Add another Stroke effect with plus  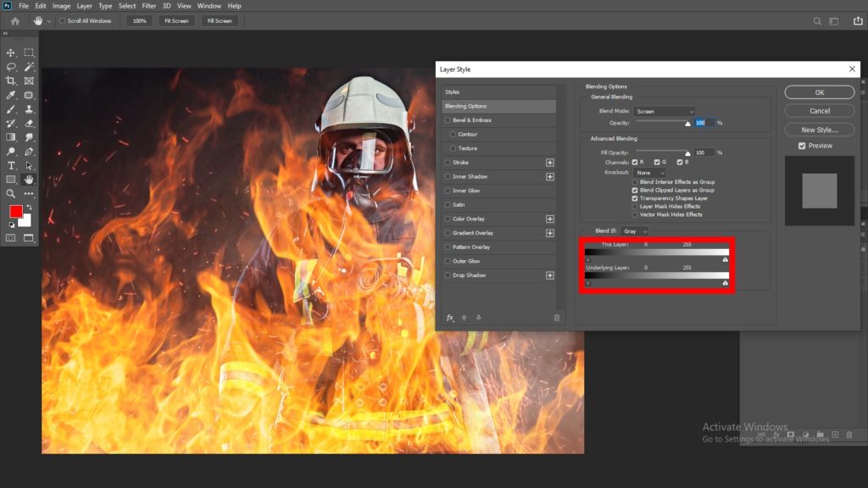549,163
